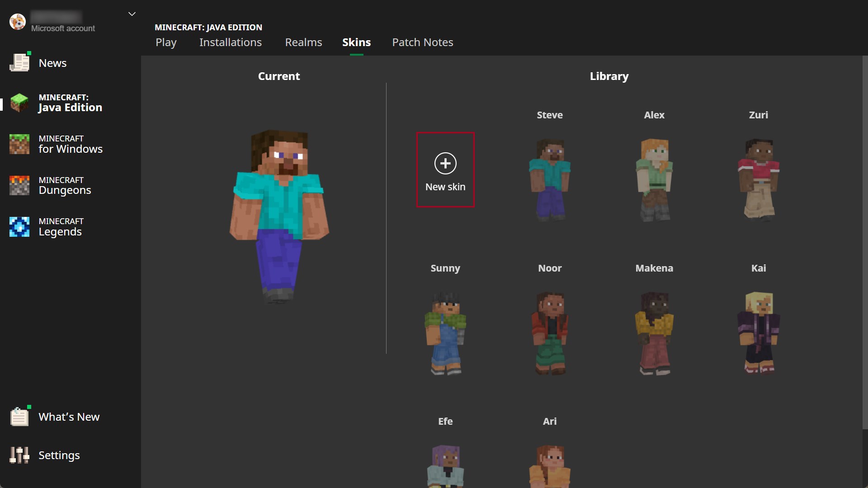
Task: Click the vertical scrollbar on the right
Action: click(x=865, y=242)
